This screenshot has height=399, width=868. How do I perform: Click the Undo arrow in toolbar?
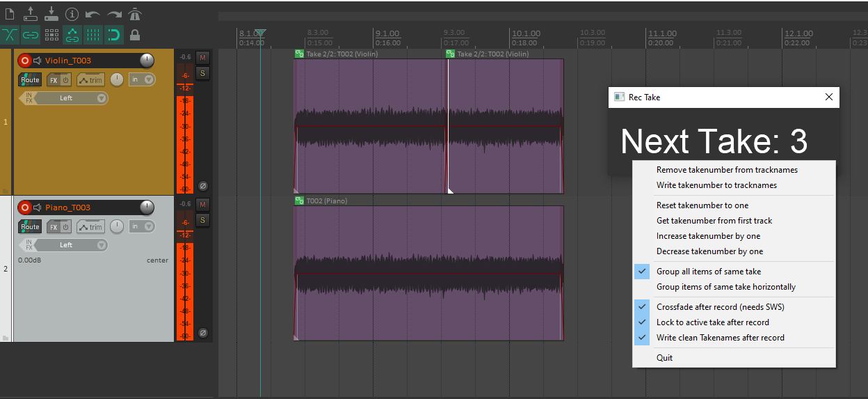(93, 13)
